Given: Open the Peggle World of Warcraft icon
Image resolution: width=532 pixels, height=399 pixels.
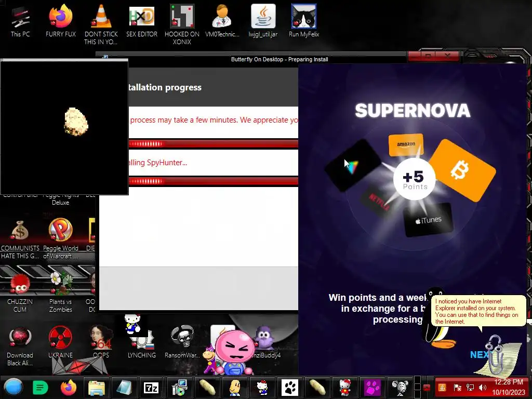Looking at the screenshot, I should 60,239.
